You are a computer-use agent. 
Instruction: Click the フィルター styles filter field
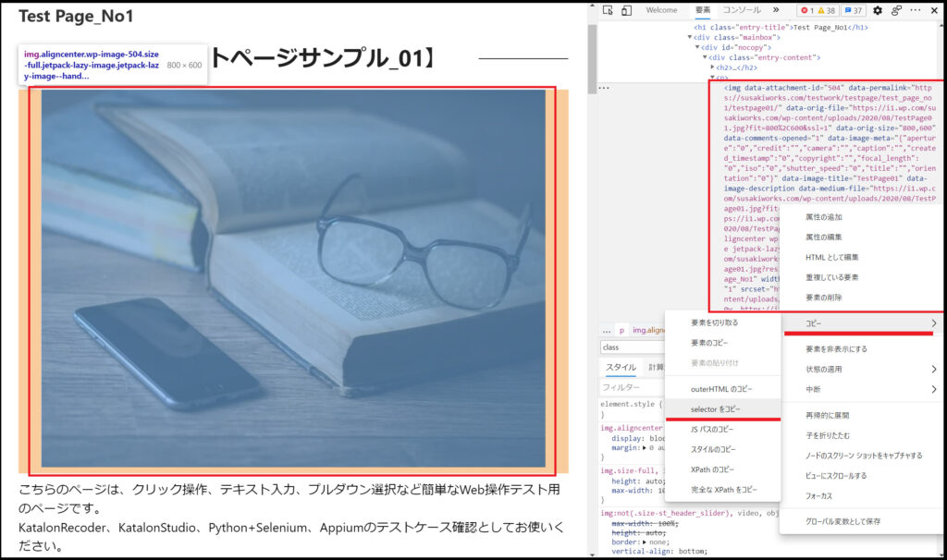[633, 387]
